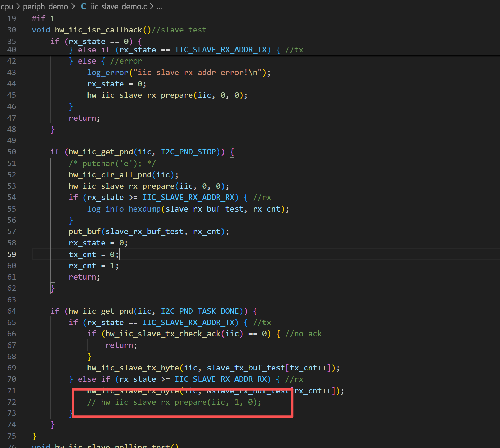Click 'hw_iic_clr_all_pnd' call on line 52
500x448 pixels.
(x=110, y=175)
